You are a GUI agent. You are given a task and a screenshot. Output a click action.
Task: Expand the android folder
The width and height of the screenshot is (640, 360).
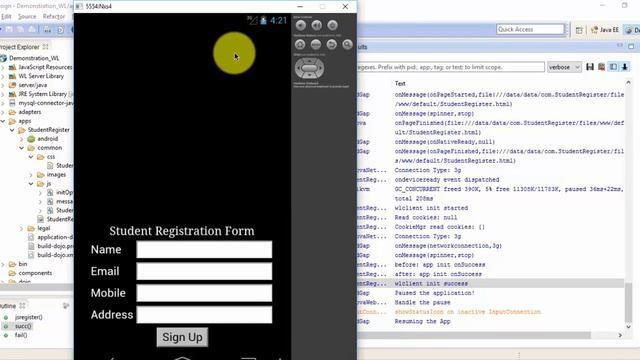(x=21, y=139)
